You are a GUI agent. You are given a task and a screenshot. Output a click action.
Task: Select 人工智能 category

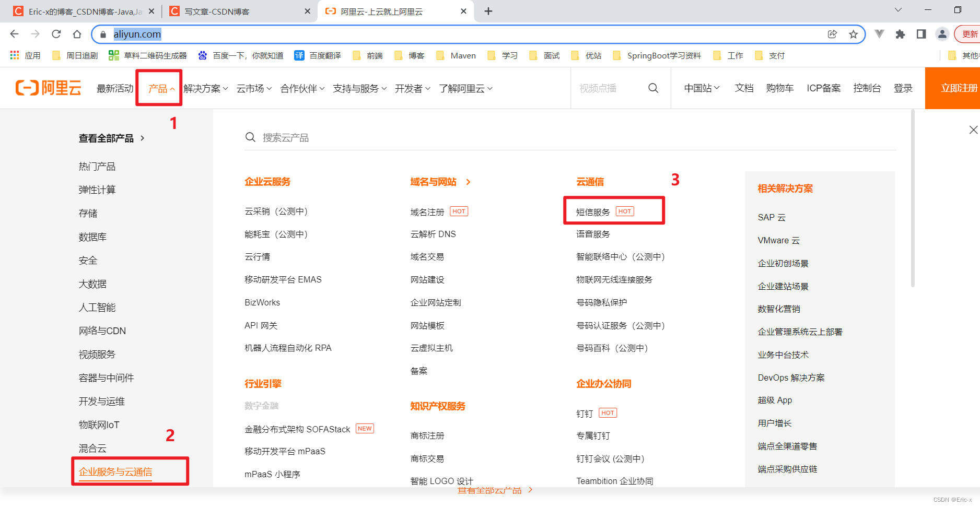point(97,307)
